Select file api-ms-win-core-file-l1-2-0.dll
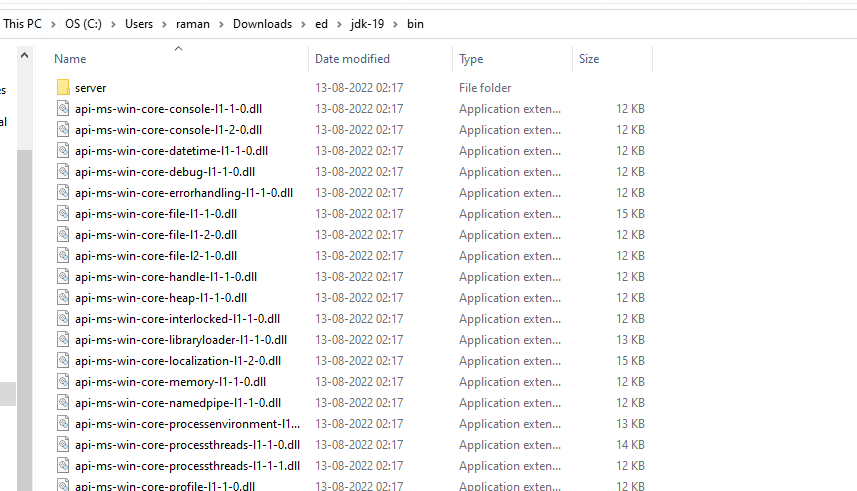This screenshot has height=491, width=857. [x=156, y=235]
